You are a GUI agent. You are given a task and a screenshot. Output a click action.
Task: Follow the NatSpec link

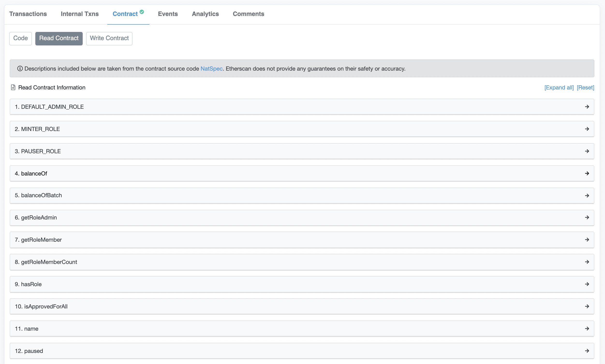(x=211, y=69)
